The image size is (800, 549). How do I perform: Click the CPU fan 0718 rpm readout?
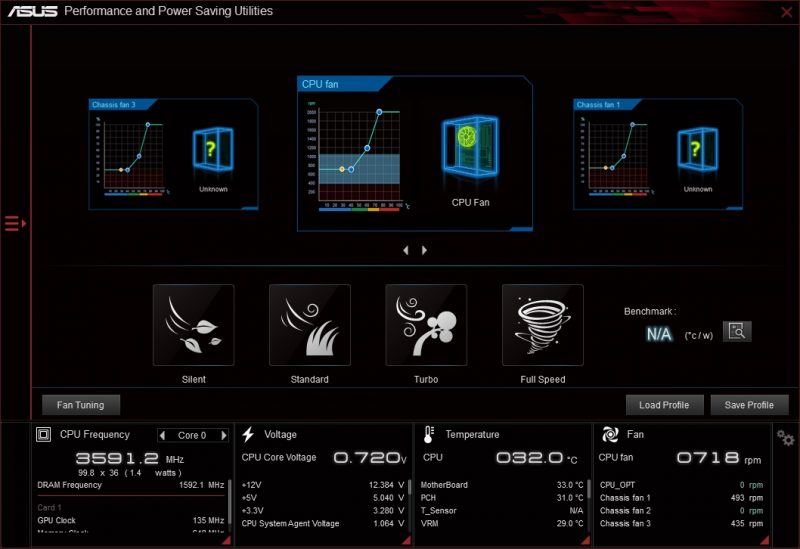pyautogui.click(x=718, y=458)
